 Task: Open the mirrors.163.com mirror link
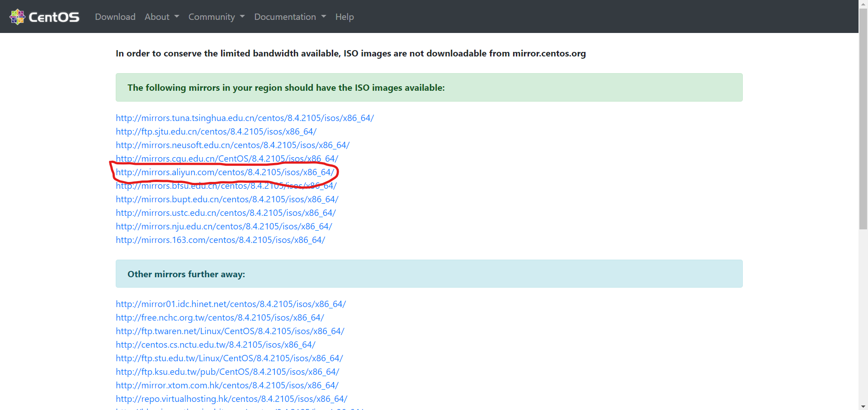click(220, 240)
